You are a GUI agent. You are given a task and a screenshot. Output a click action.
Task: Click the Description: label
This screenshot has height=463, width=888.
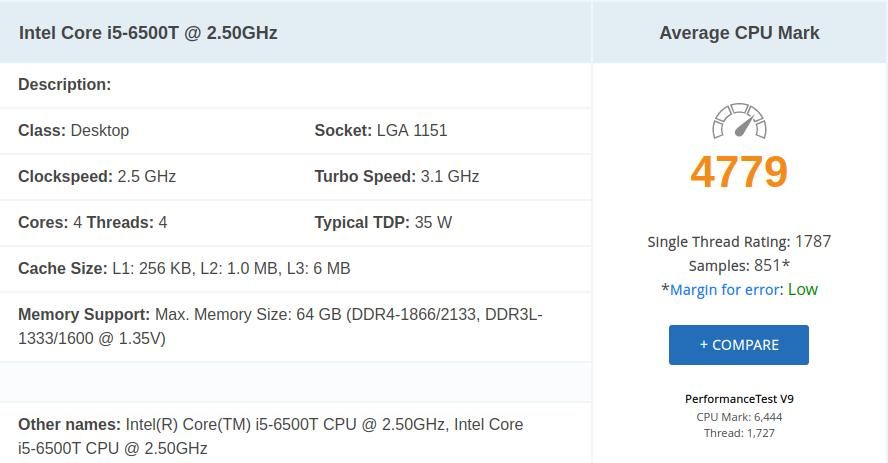pyautogui.click(x=65, y=84)
